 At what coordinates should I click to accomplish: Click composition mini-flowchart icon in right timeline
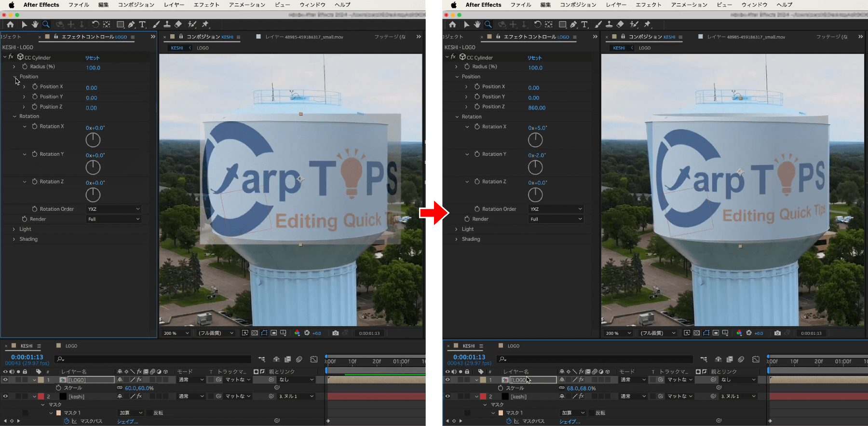coord(704,359)
